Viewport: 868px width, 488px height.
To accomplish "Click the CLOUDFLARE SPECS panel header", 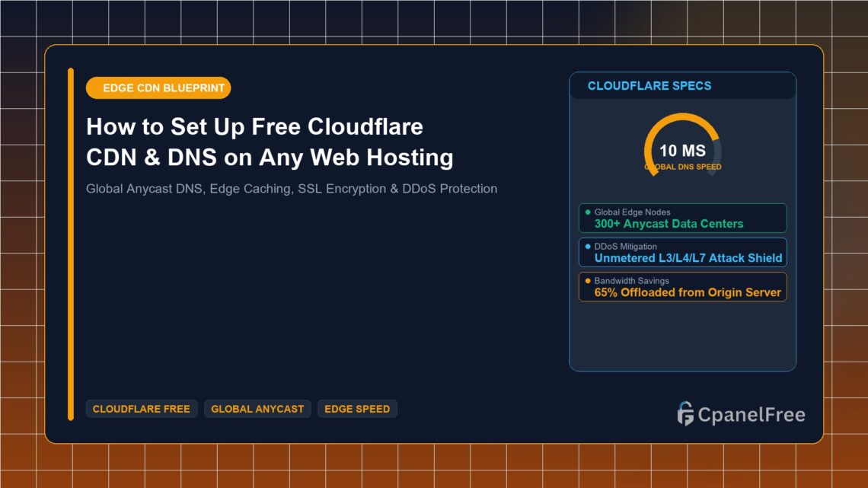I will click(x=682, y=86).
